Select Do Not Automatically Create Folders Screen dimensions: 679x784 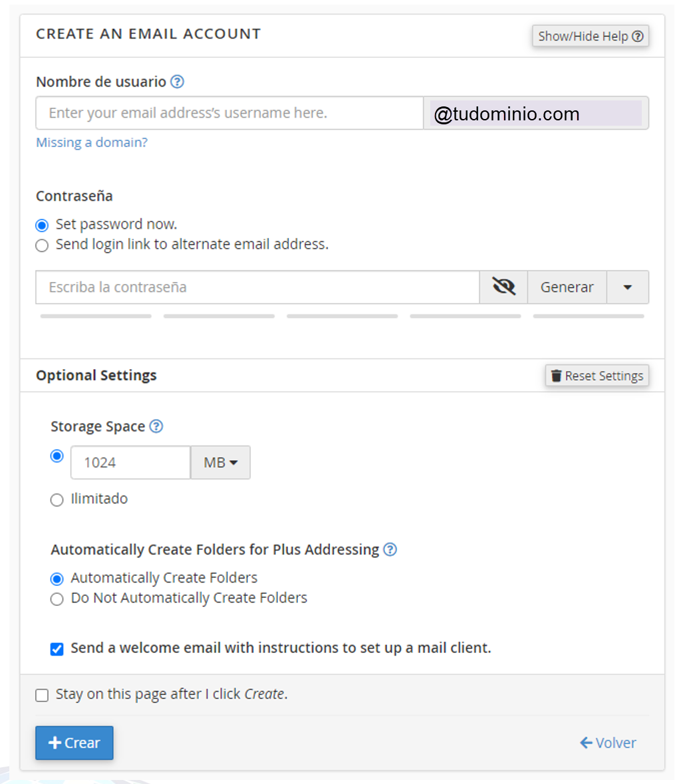[57, 599]
